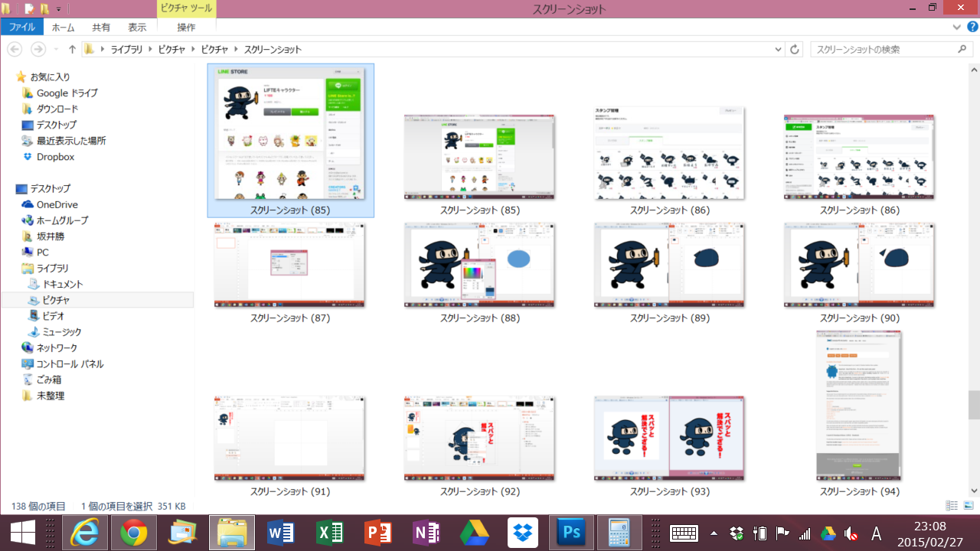Viewport: 980px width, 551px height.
Task: Show hidden tray icons with the arrow
Action: pos(714,533)
